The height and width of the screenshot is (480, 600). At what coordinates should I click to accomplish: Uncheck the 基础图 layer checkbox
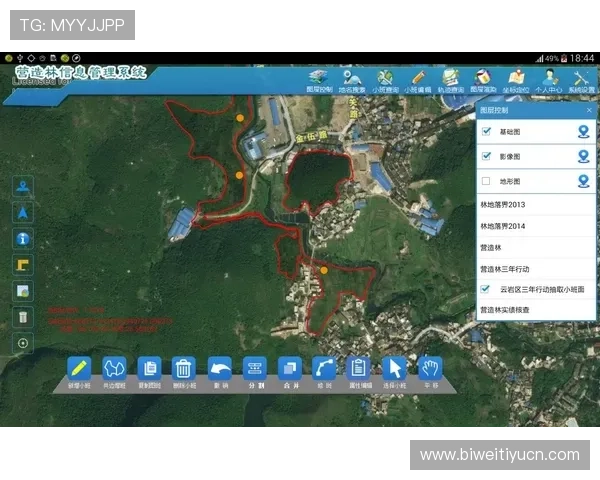[x=486, y=131]
